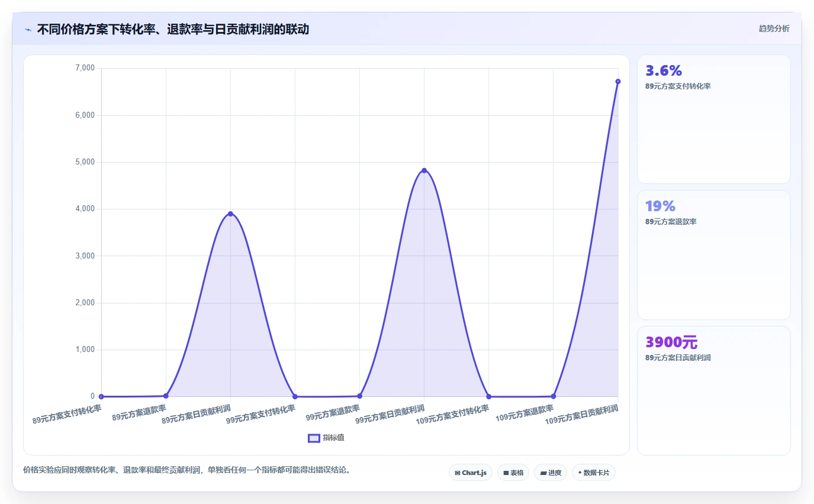
Task: Select the 数据卡片 tag
Action: (594, 473)
